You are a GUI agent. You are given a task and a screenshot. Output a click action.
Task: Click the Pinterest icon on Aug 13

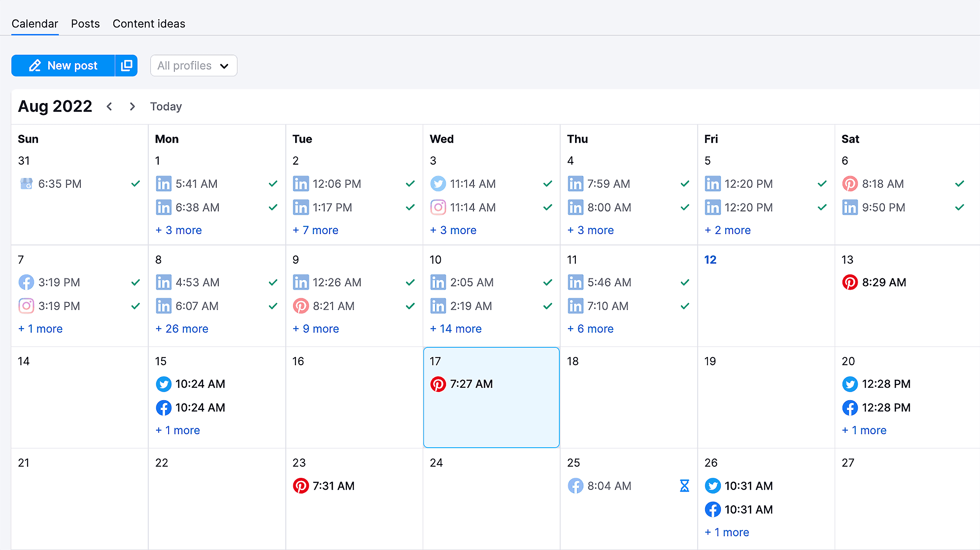(x=849, y=282)
